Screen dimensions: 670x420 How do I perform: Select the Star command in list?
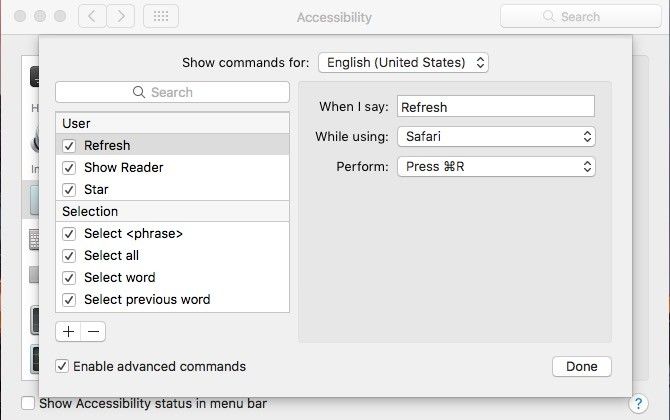97,189
